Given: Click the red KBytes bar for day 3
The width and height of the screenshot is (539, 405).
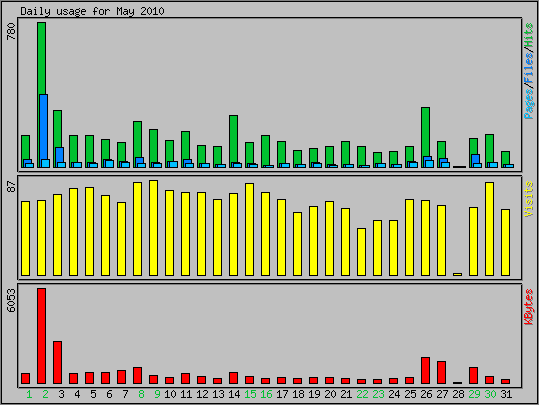Looking at the screenshot, I should click(57, 362).
